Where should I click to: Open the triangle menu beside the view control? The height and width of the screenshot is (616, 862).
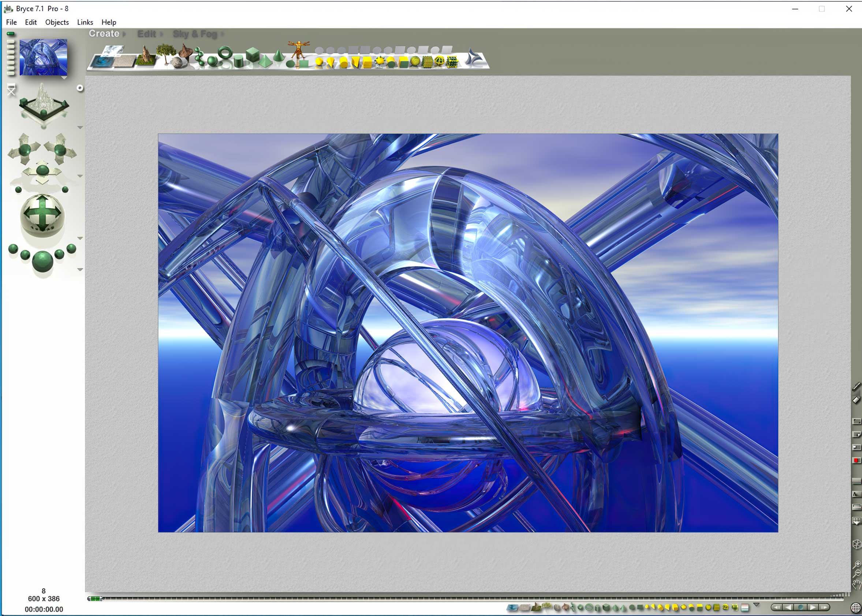(80, 127)
